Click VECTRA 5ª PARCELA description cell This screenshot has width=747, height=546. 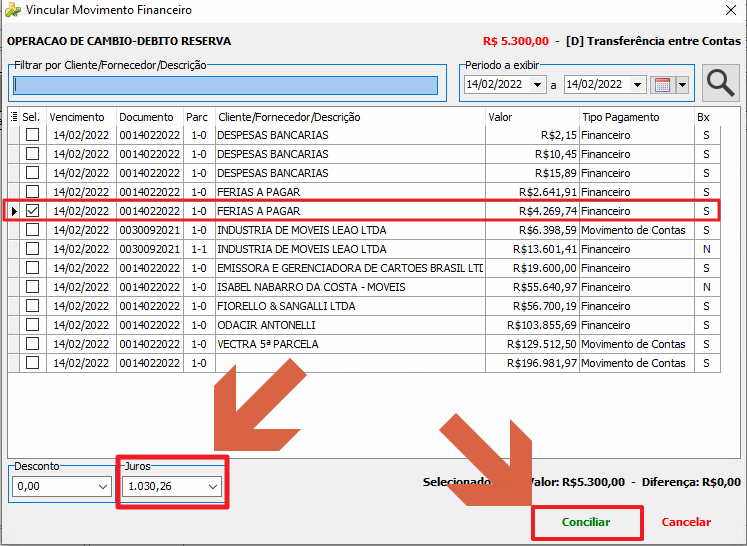pos(350,344)
